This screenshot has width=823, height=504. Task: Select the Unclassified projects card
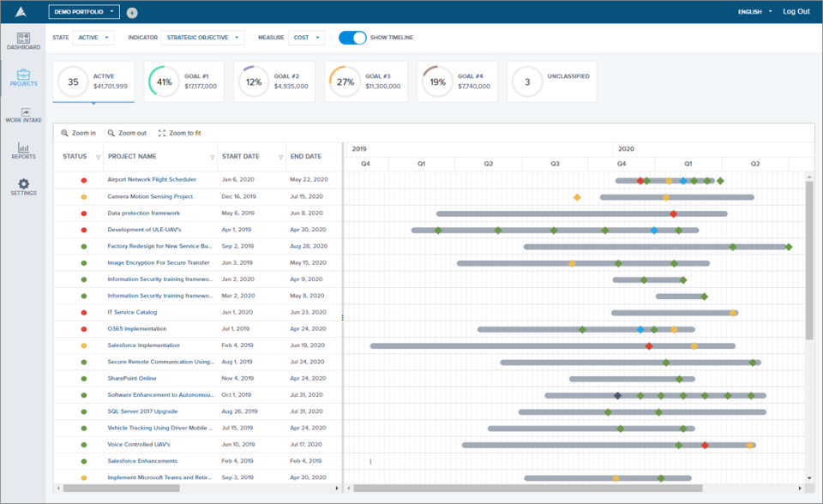(x=553, y=81)
